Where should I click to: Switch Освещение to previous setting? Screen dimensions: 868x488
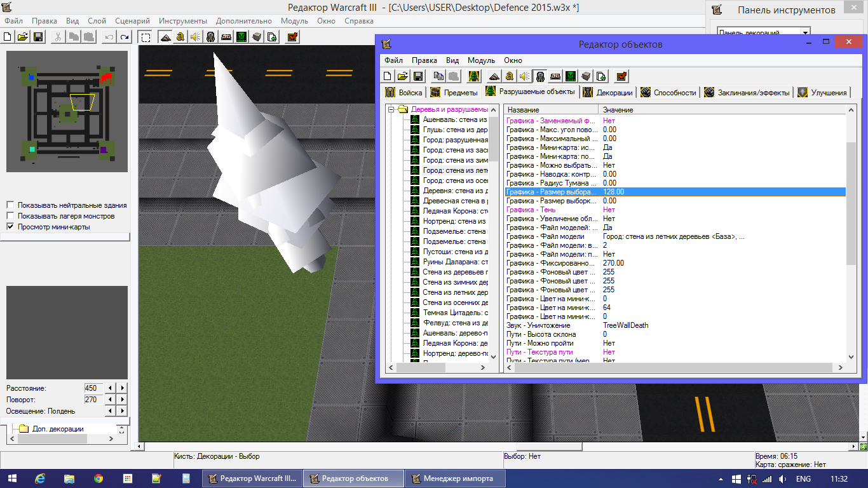click(110, 411)
